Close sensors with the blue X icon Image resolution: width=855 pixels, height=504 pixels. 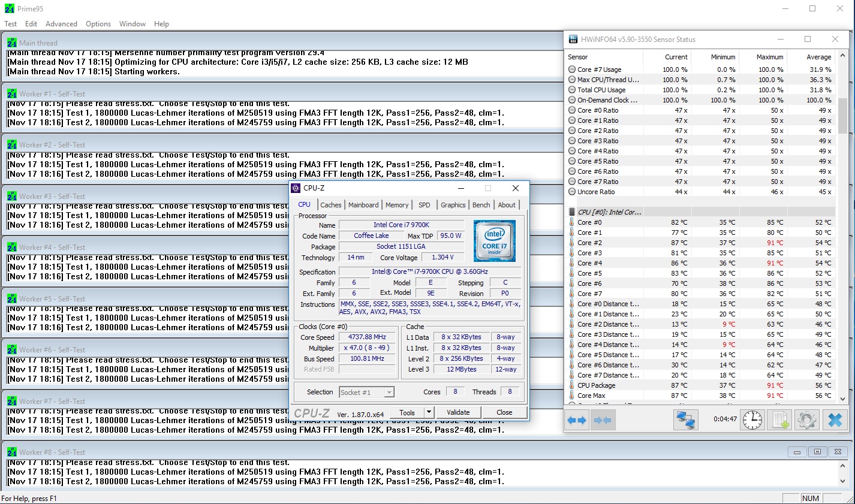835,420
